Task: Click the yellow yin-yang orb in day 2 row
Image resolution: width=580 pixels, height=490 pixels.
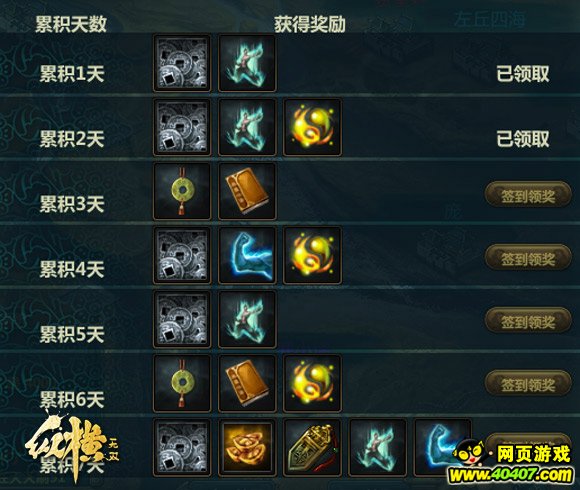Action: tap(312, 127)
